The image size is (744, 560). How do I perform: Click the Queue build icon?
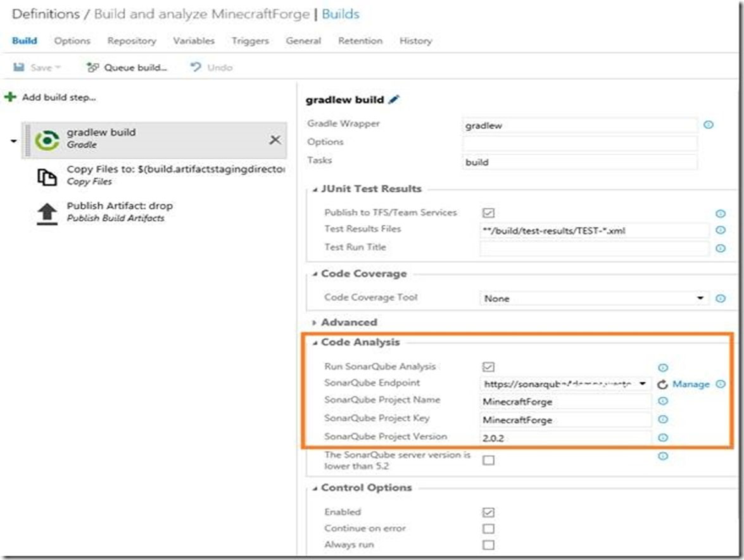pyautogui.click(x=92, y=67)
